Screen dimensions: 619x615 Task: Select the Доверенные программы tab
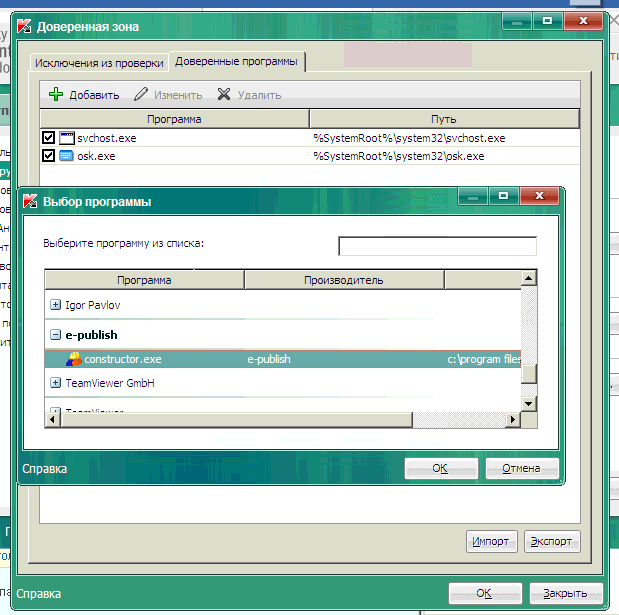pos(236,62)
